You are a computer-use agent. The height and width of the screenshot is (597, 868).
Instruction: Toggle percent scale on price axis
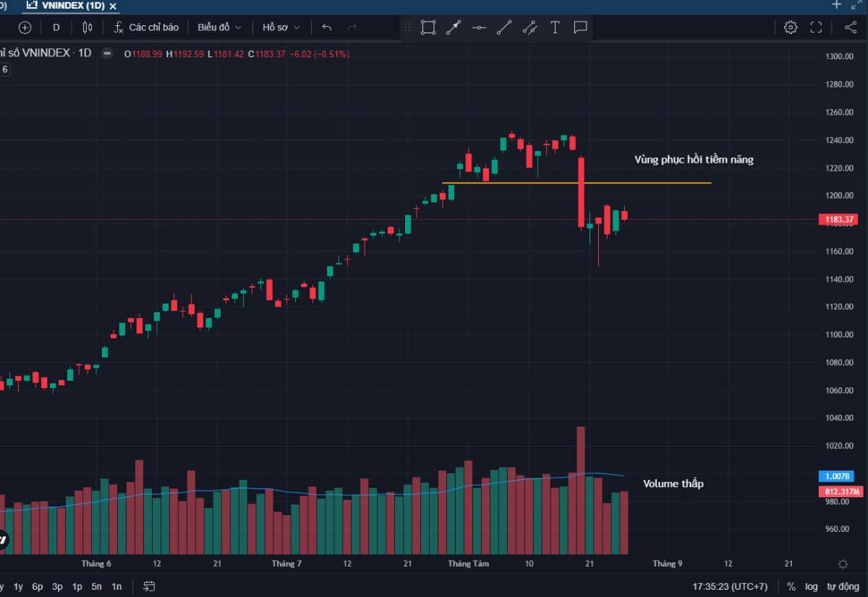point(791,586)
